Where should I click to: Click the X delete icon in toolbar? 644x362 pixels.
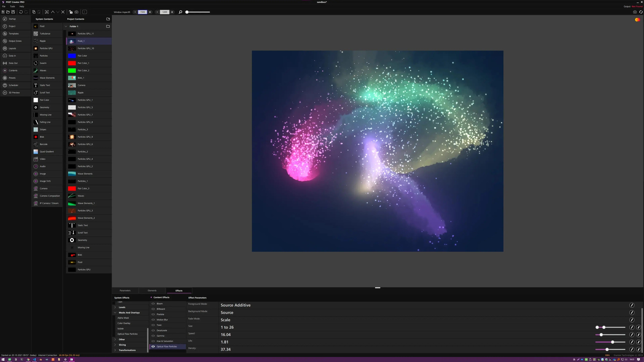63,12
